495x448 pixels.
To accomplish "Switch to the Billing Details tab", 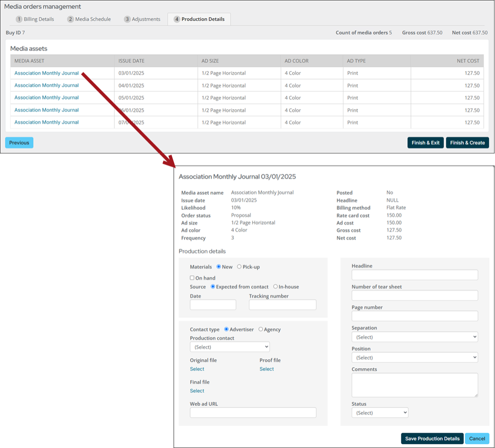I will click(35, 19).
